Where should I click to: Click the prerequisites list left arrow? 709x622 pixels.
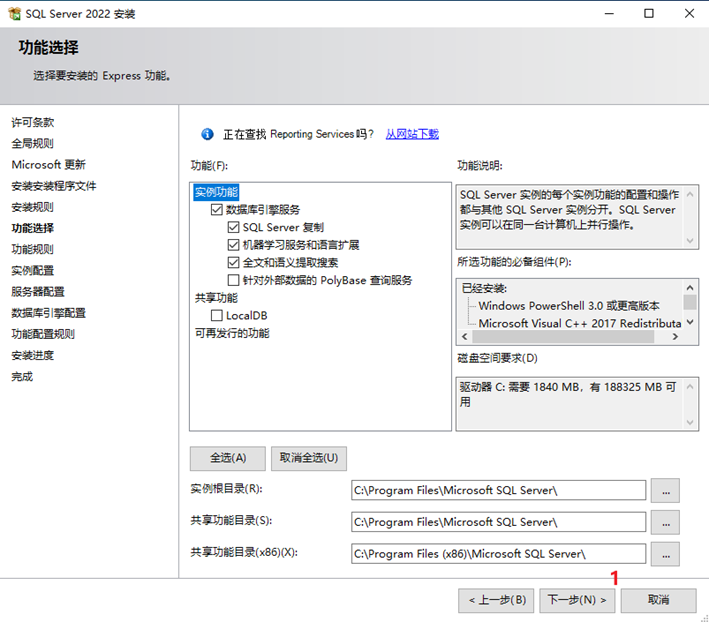click(x=464, y=337)
